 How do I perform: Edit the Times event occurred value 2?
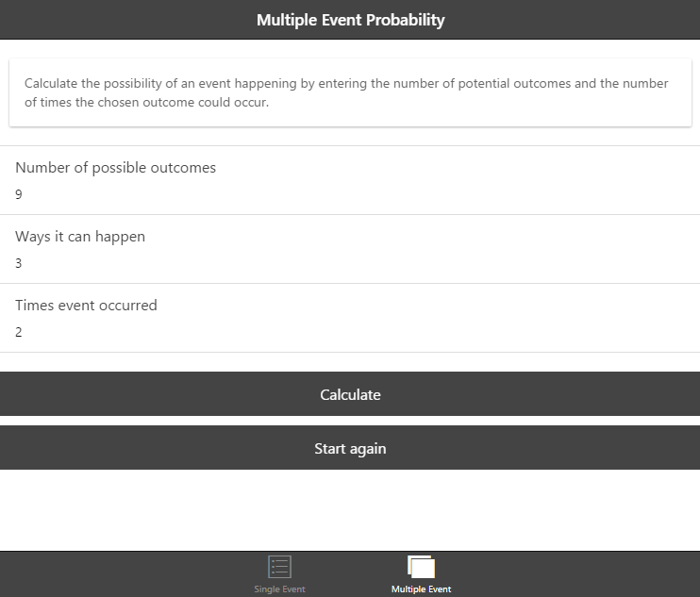click(19, 333)
